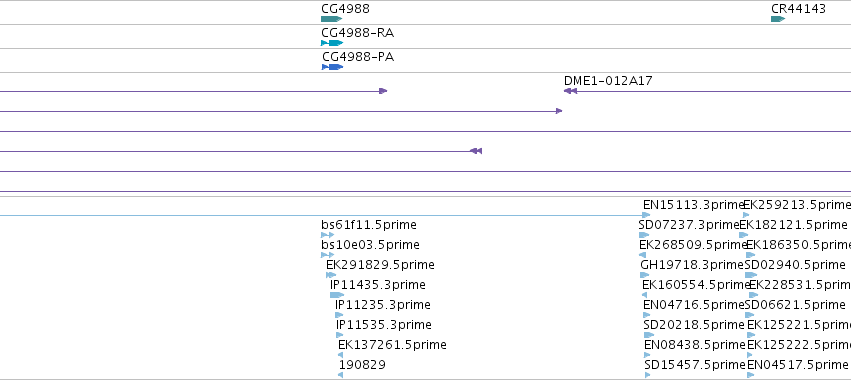Click the SD15457.5prime arrow glyph
The width and height of the screenshot is (851, 380).
647,375
